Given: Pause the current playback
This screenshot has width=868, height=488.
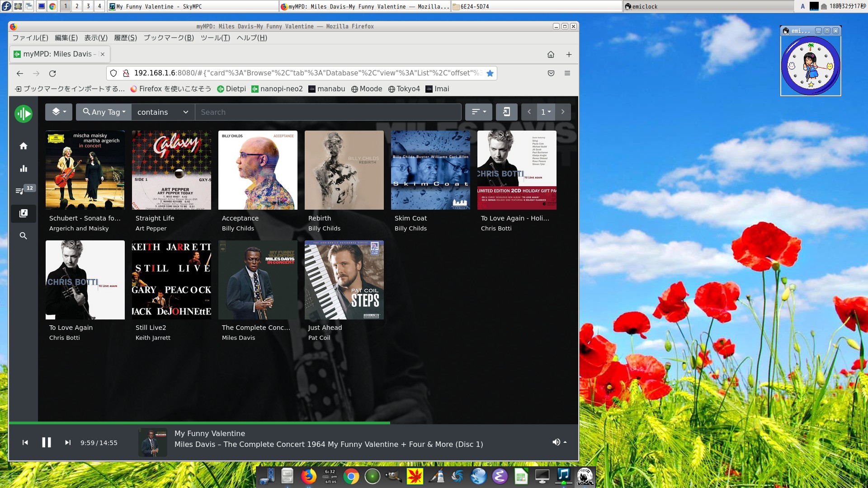Looking at the screenshot, I should coord(47,443).
